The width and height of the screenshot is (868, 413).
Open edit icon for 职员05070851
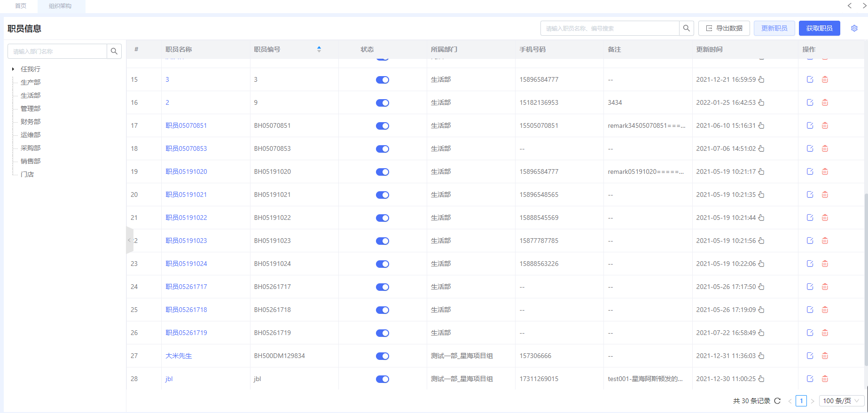point(810,125)
